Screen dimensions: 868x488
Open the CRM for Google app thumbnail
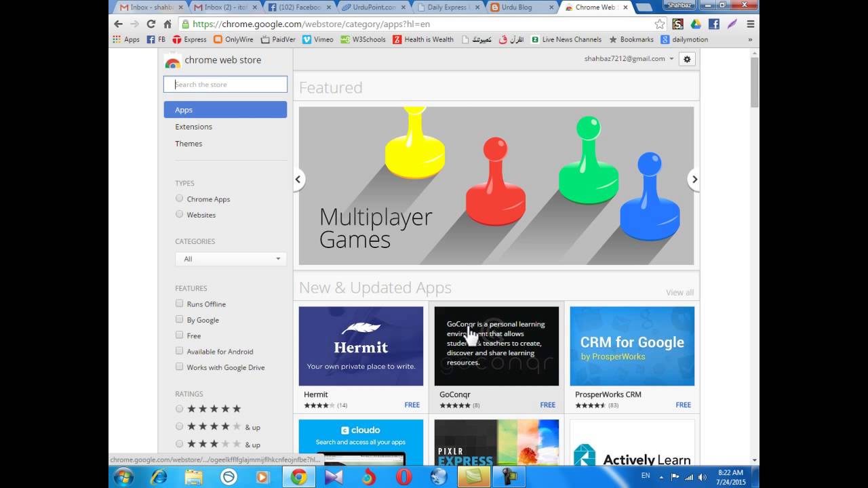point(632,346)
